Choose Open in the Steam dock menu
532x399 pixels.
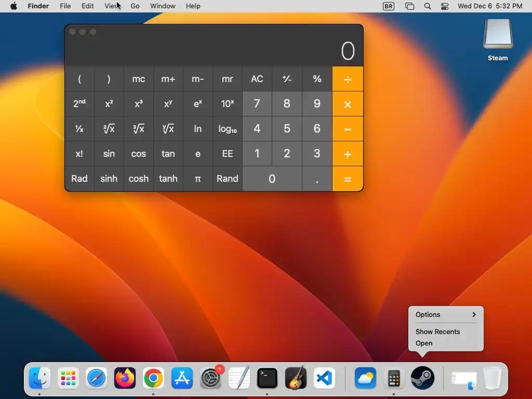tap(446, 343)
